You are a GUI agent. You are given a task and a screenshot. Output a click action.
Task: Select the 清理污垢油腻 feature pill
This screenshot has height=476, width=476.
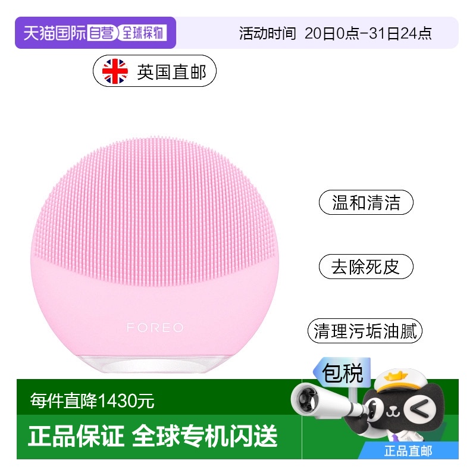click(x=365, y=331)
